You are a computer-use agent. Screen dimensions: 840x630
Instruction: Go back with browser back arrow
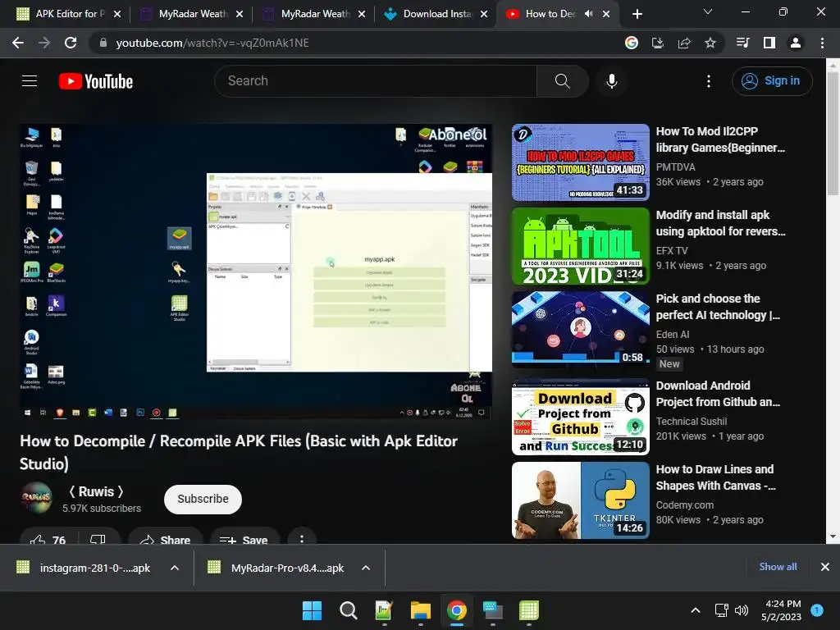click(18, 43)
